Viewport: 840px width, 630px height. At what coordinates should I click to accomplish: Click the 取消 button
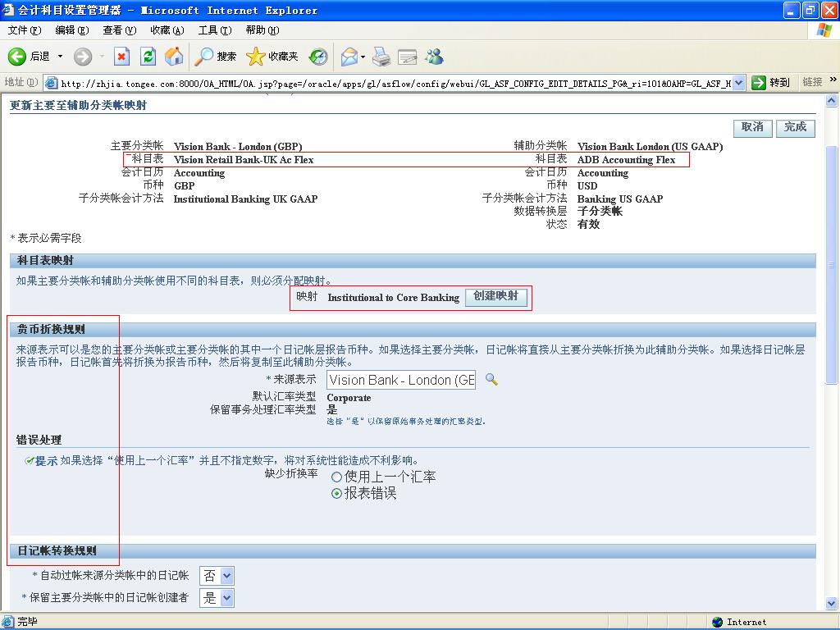[753, 127]
